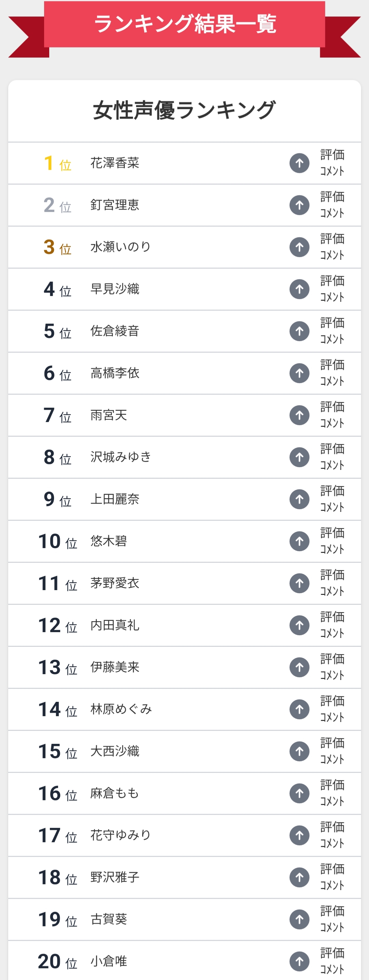Image resolution: width=369 pixels, height=980 pixels.
Task: Click the arrow icon in 佐倉綾音's row
Action: tap(299, 331)
